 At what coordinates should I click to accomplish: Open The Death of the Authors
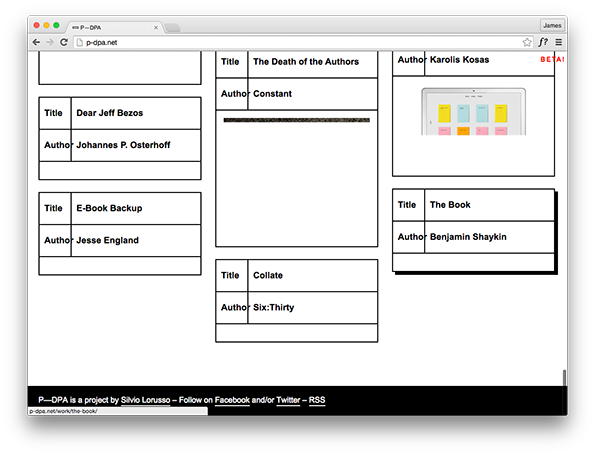306,61
